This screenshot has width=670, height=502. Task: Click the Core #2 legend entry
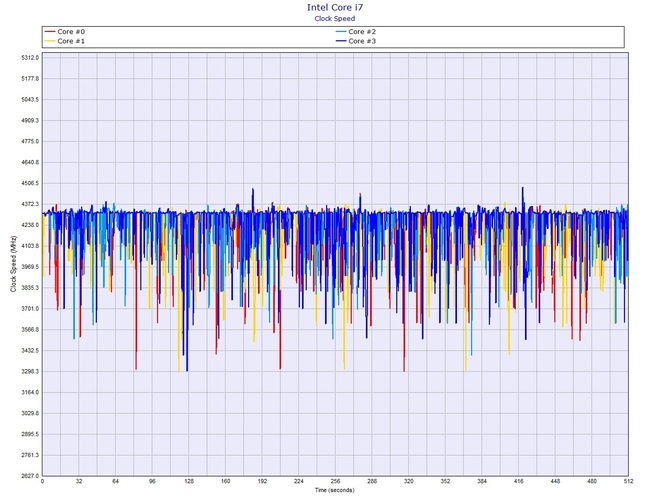(x=356, y=32)
